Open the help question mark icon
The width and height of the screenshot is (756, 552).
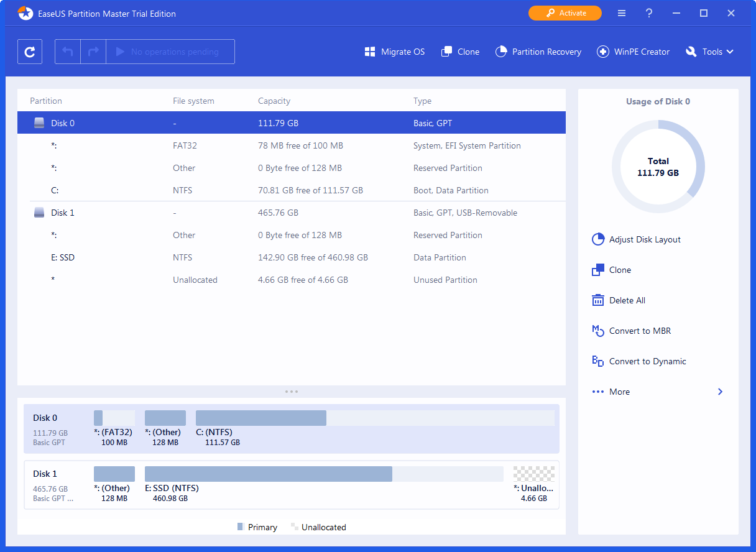(x=649, y=13)
